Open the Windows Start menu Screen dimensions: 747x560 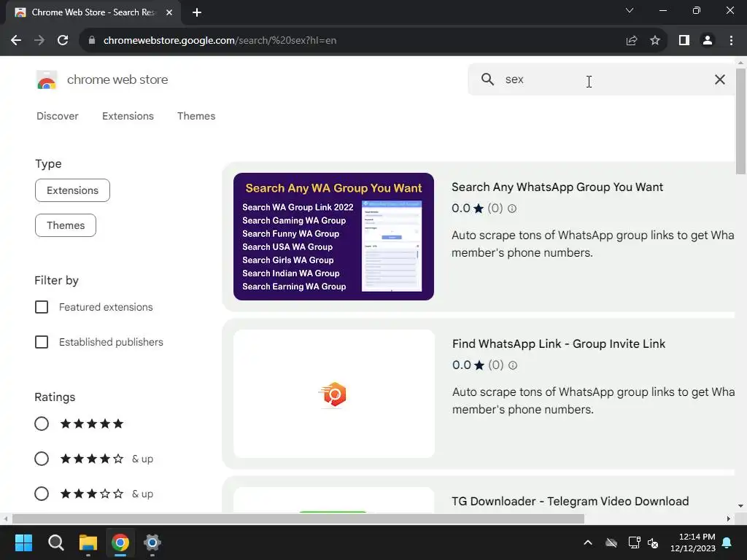(x=24, y=542)
